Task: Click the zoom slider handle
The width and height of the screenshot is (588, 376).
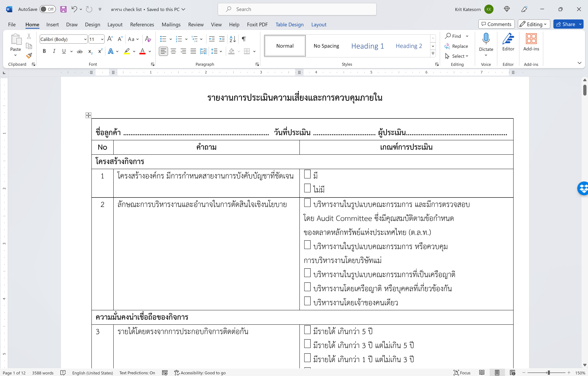Action: (548, 373)
